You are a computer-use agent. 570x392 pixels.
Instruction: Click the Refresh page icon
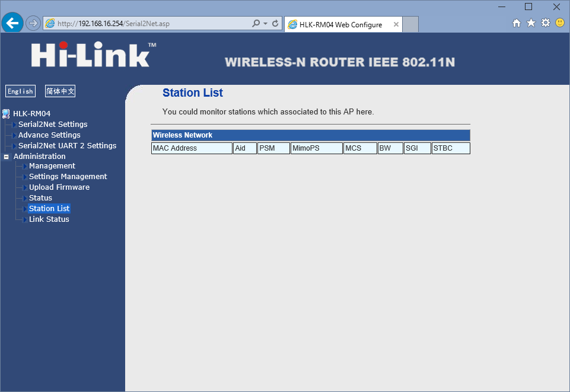pos(275,24)
